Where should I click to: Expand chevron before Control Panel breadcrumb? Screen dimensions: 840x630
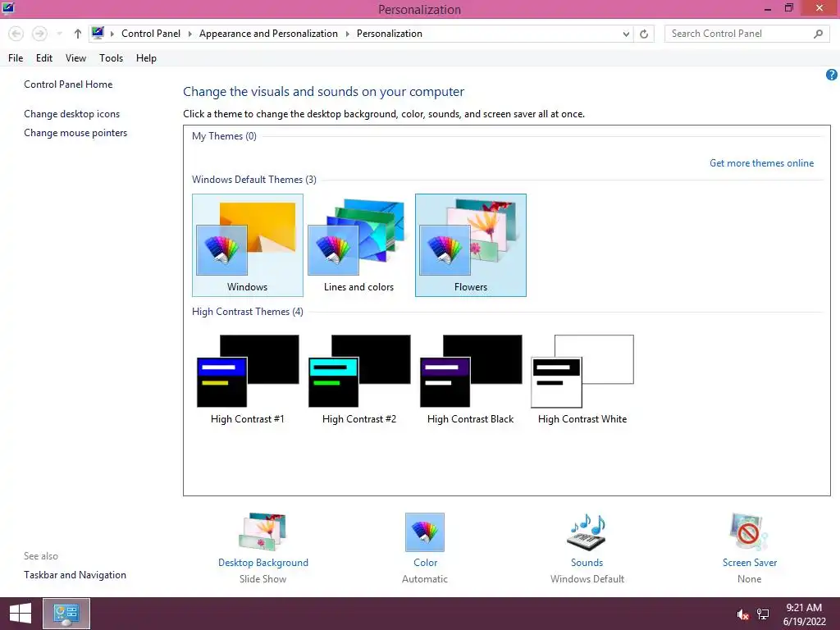[112, 34]
